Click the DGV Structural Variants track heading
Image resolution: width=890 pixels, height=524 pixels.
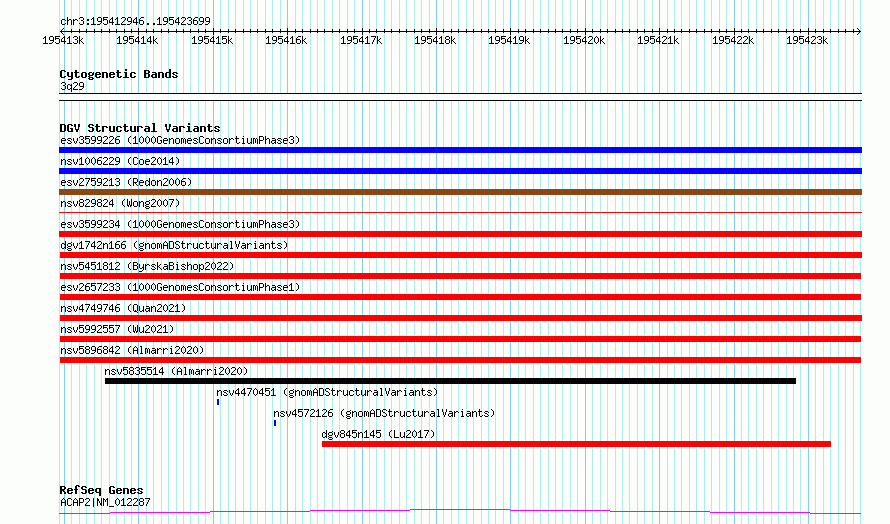(x=140, y=128)
